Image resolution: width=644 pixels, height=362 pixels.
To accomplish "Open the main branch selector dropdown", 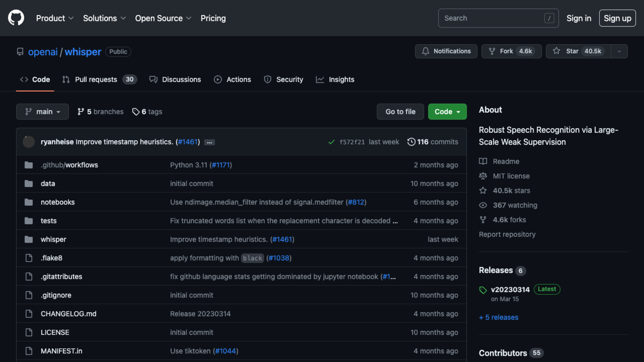I will pos(42,112).
